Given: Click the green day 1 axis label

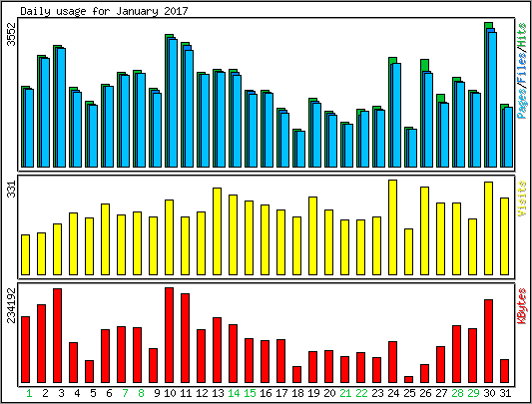Looking at the screenshot, I should 29,393.
